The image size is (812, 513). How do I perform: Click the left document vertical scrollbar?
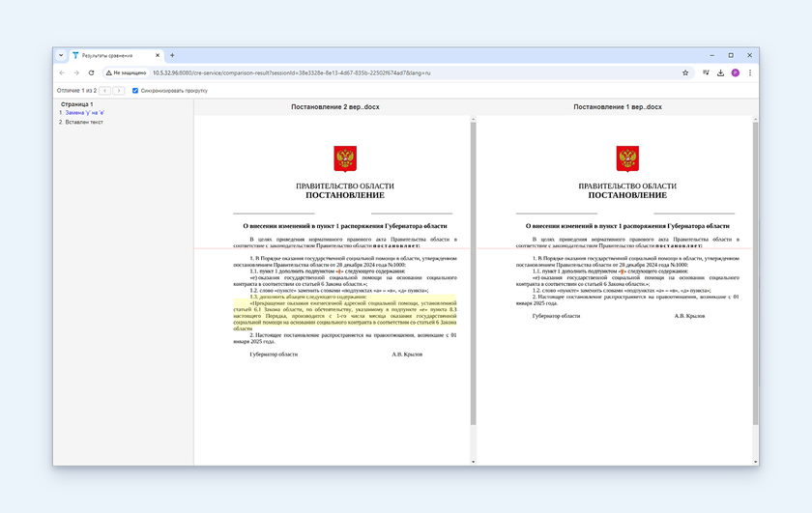coord(474,271)
